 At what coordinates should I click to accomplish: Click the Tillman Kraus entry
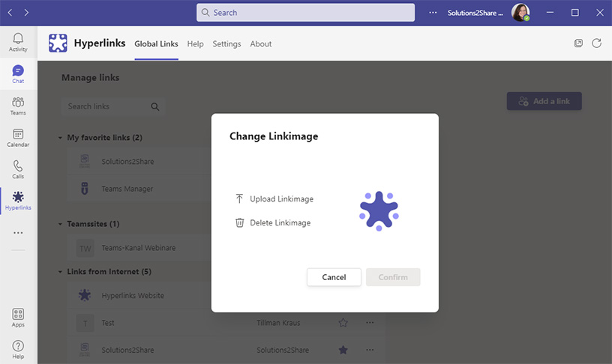[278, 323]
